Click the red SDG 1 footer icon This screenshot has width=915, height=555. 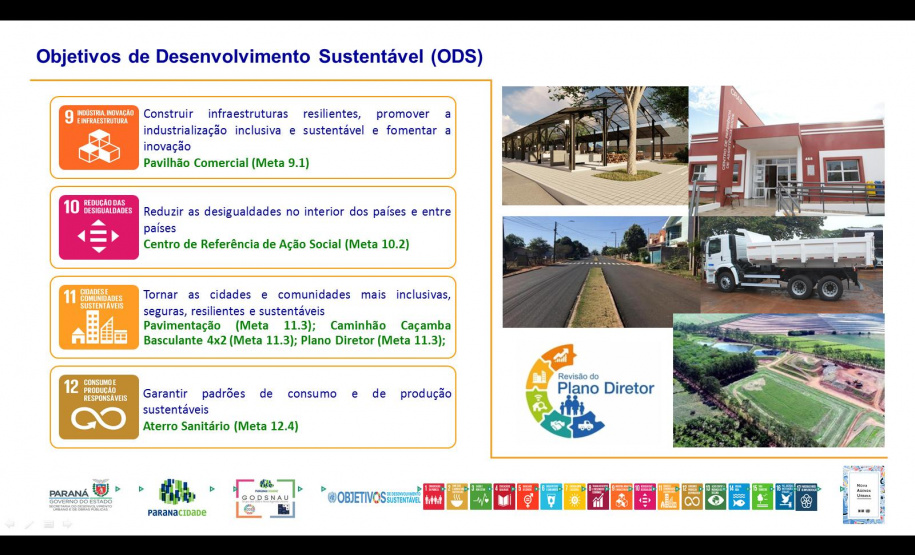coord(433,496)
